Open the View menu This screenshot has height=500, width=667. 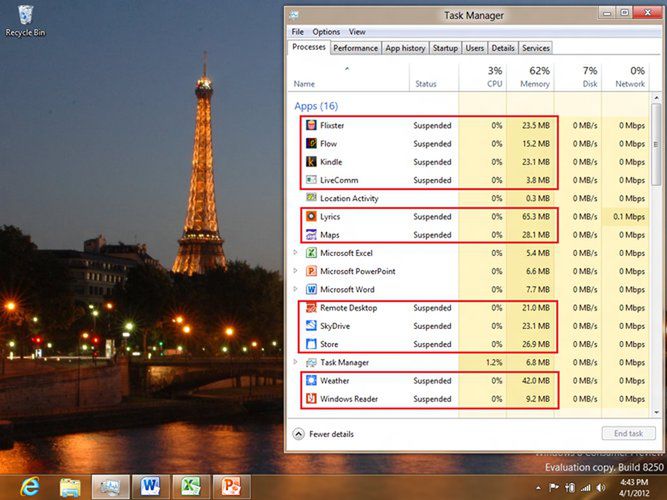tap(357, 32)
